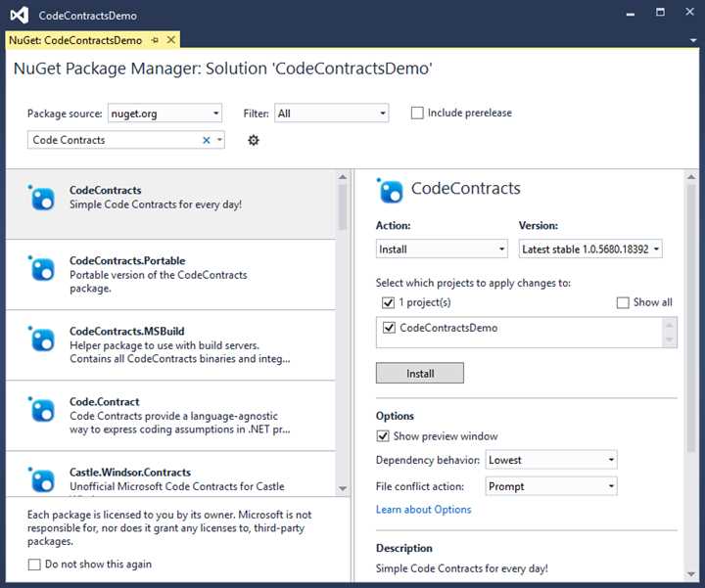
Task: Enable Include prerelease checkbox
Action: pos(417,113)
